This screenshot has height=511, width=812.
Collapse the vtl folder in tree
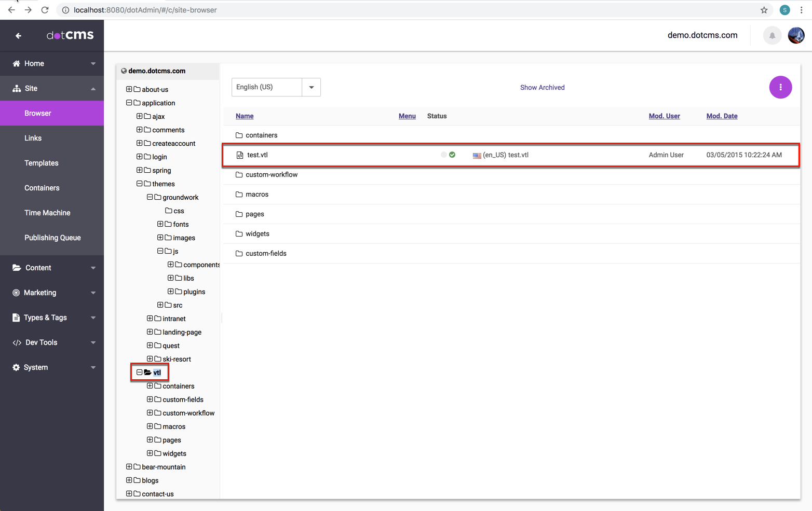coord(139,372)
